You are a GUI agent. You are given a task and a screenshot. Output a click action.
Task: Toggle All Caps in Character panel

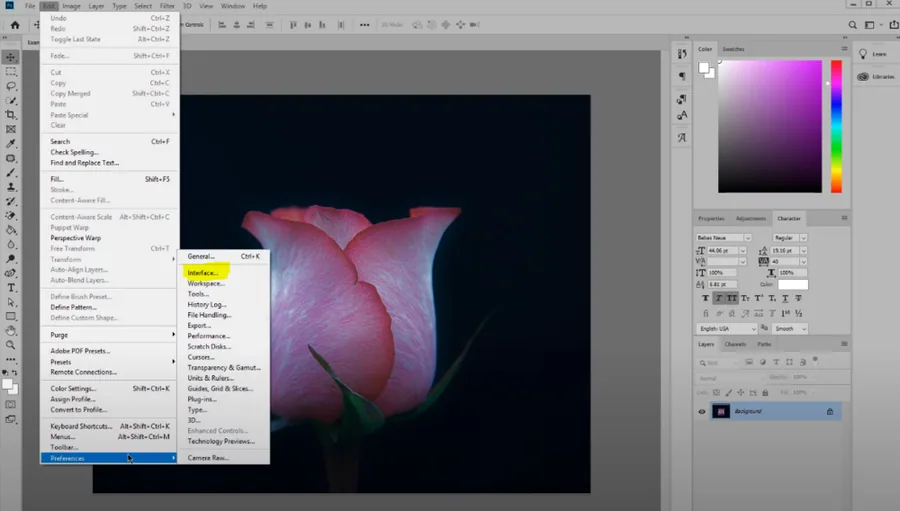tap(732, 299)
